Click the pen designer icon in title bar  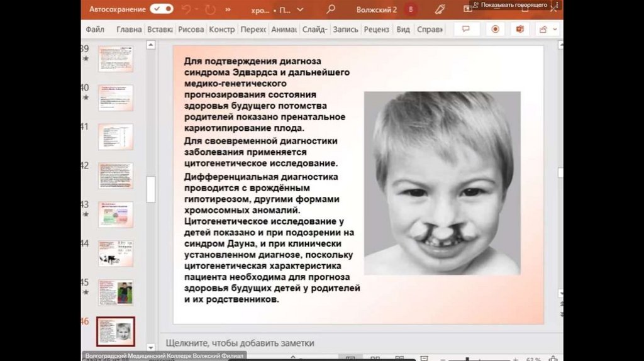440,9
